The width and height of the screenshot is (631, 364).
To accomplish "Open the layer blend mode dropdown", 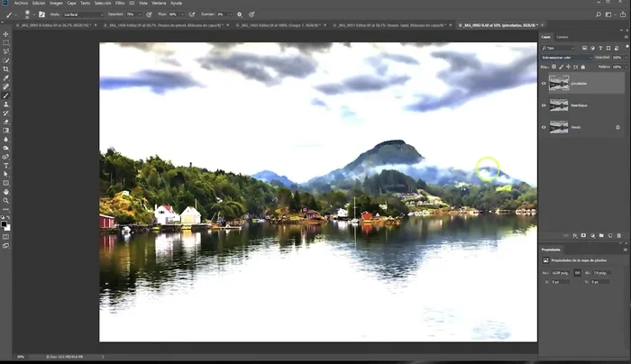I will 566,57.
